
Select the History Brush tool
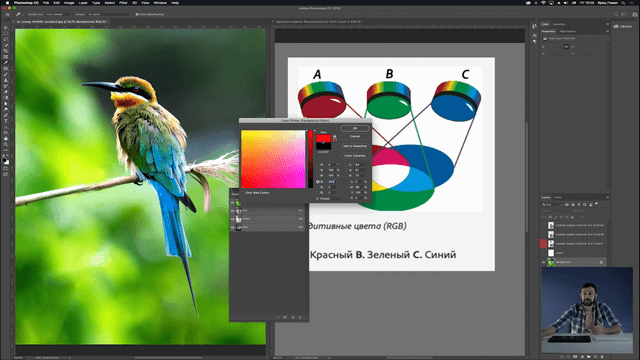[x=6, y=86]
